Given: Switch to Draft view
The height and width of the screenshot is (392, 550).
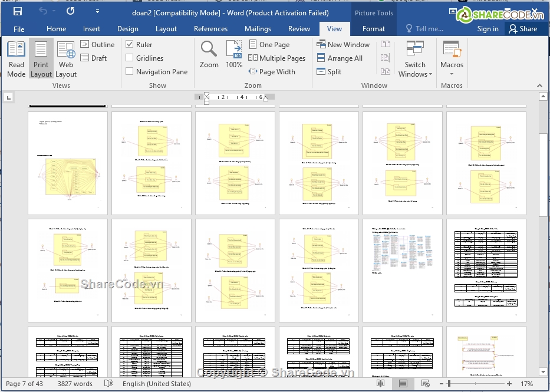Looking at the screenshot, I should tap(93, 58).
